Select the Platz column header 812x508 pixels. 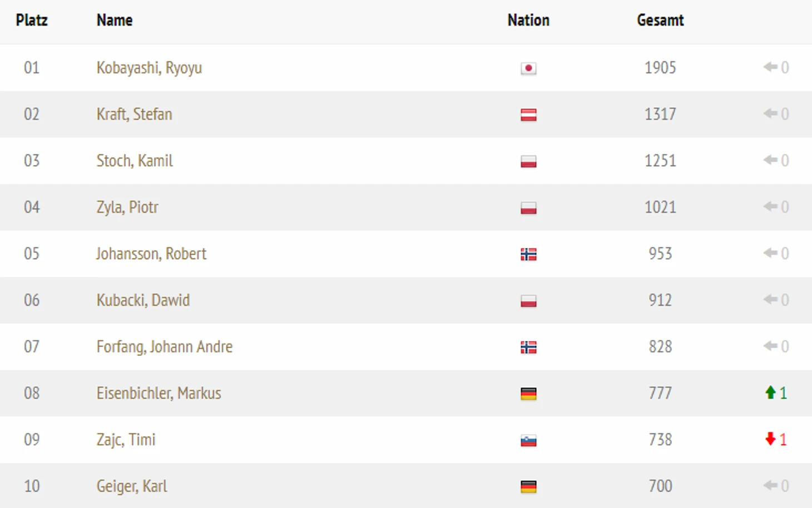[32, 21]
